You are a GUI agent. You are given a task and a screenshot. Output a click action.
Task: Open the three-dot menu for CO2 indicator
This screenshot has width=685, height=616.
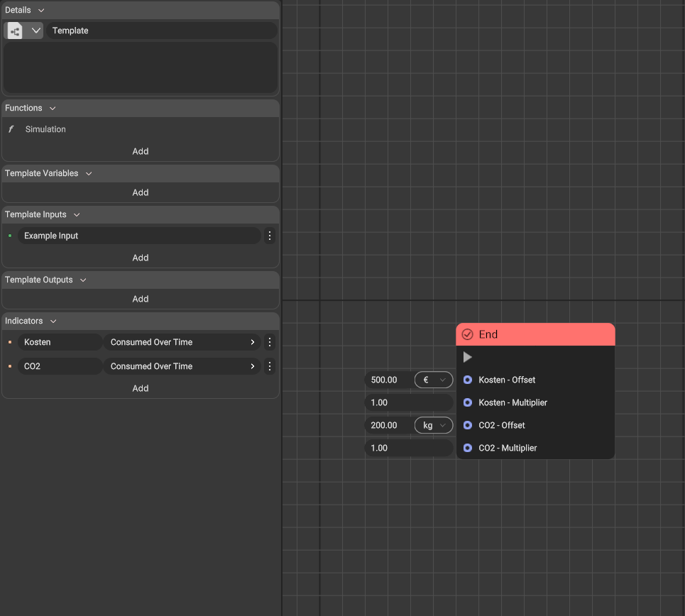pos(270,366)
